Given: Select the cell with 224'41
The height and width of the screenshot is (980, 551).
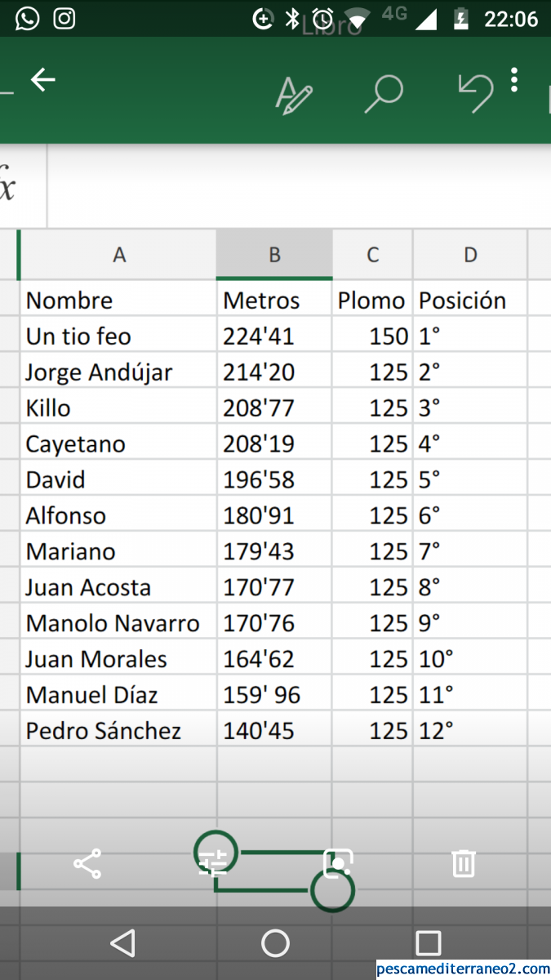Looking at the screenshot, I should tap(274, 336).
